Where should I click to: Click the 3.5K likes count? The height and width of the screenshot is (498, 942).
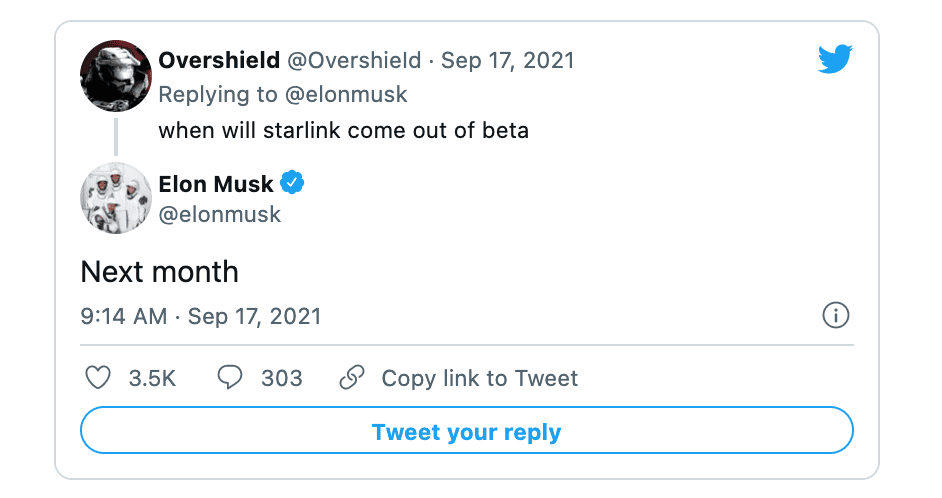tap(152, 378)
